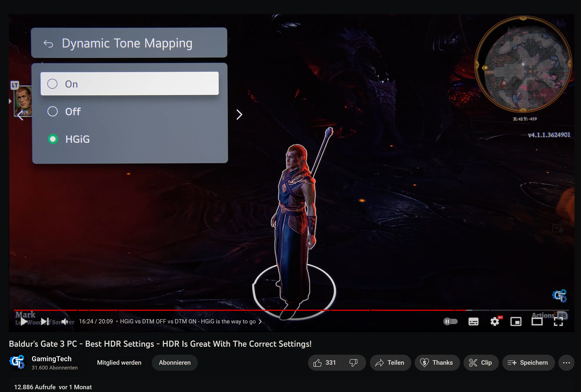581x392 pixels.
Task: Open the video settings gear
Action: tap(495, 322)
